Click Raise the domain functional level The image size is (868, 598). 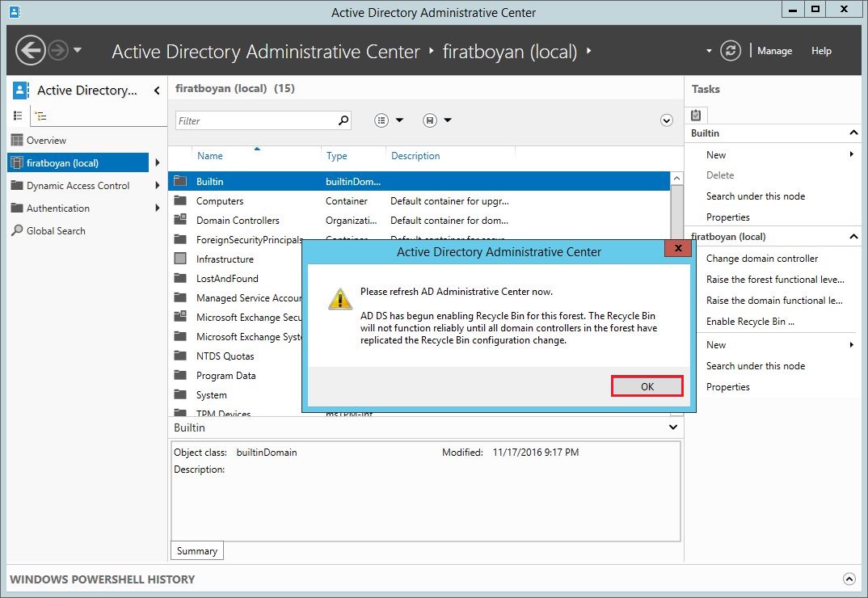[x=774, y=301]
